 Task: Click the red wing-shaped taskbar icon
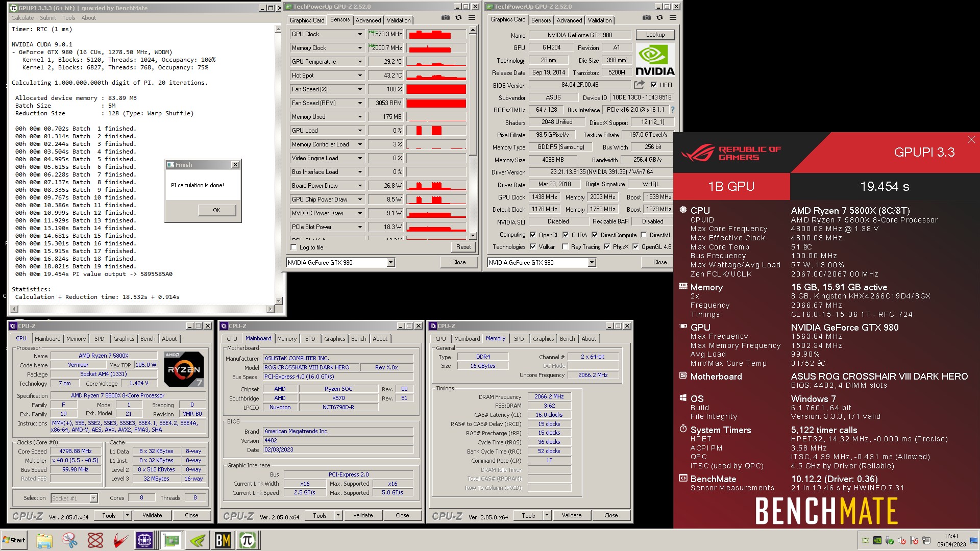pos(120,540)
